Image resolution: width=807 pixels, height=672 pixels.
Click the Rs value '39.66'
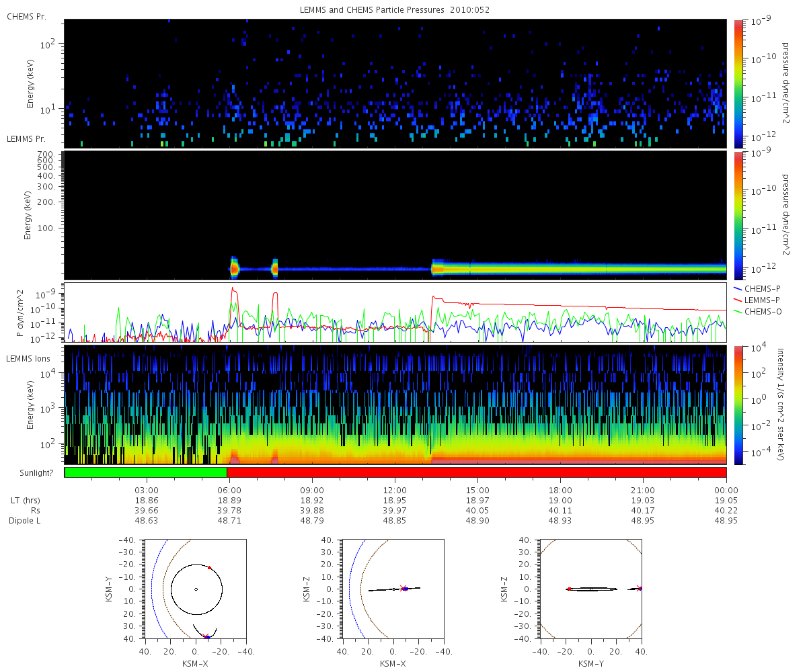point(147,511)
